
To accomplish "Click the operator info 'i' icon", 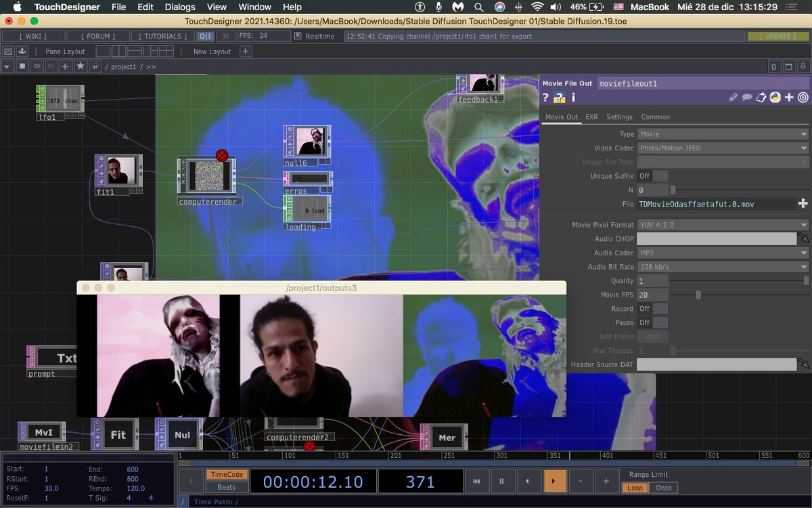I will click(x=573, y=98).
